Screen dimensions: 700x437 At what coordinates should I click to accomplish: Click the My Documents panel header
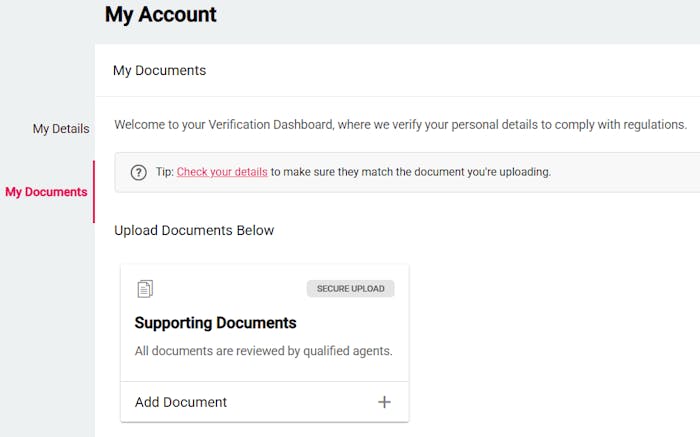pos(159,71)
